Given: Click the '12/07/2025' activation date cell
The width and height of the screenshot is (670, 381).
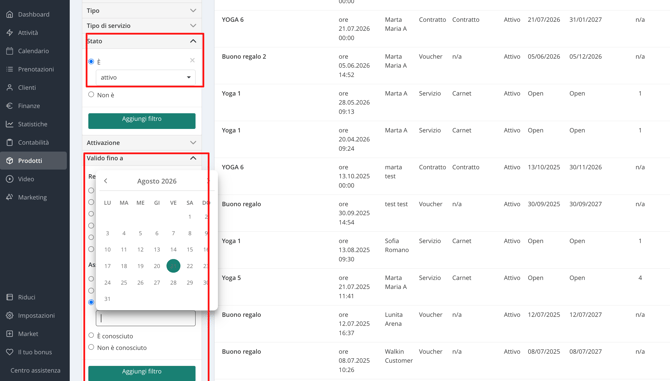Looking at the screenshot, I should [544, 315].
